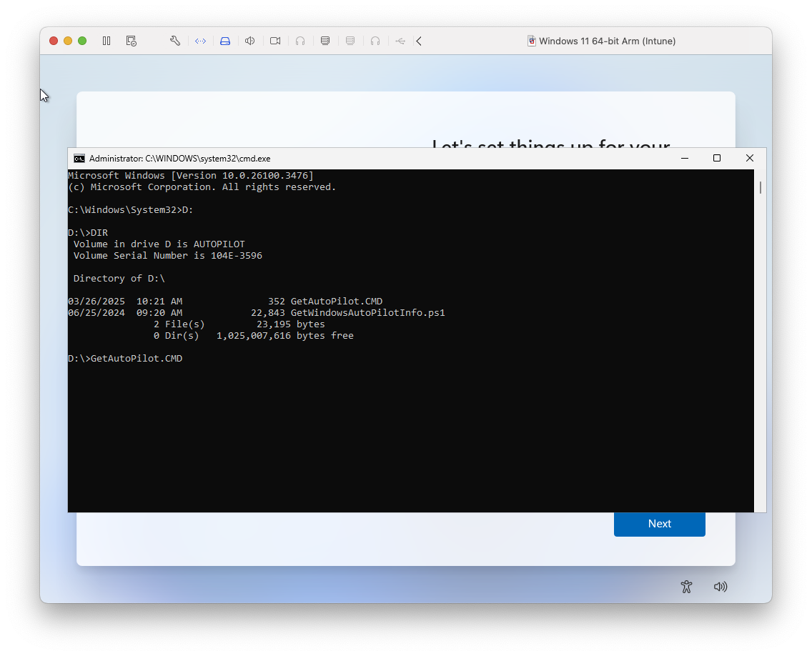Click the 'Windows 11 64-bit Arm (Intune)' title
812x656 pixels.
click(x=607, y=41)
